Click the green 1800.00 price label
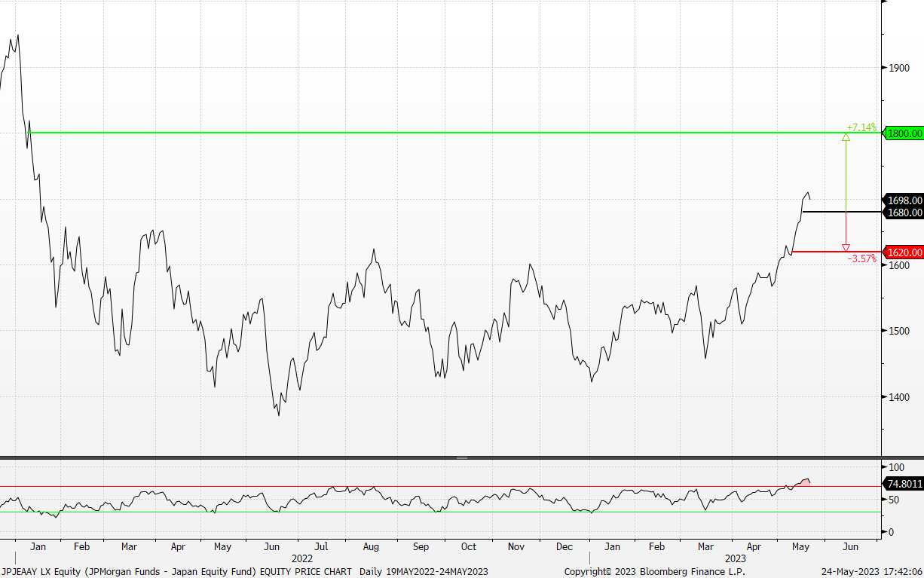The width and height of the screenshot is (924, 578). [905, 133]
